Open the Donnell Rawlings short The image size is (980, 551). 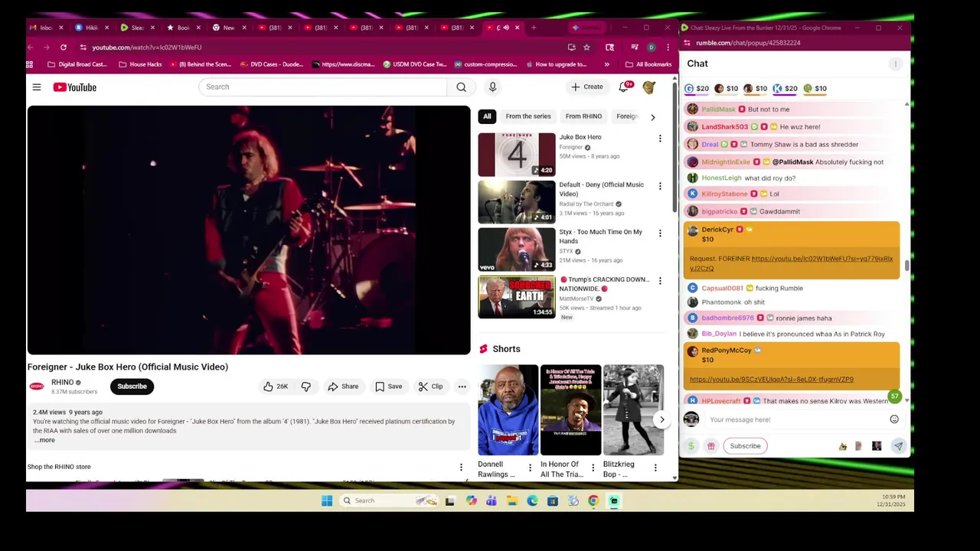click(x=508, y=410)
